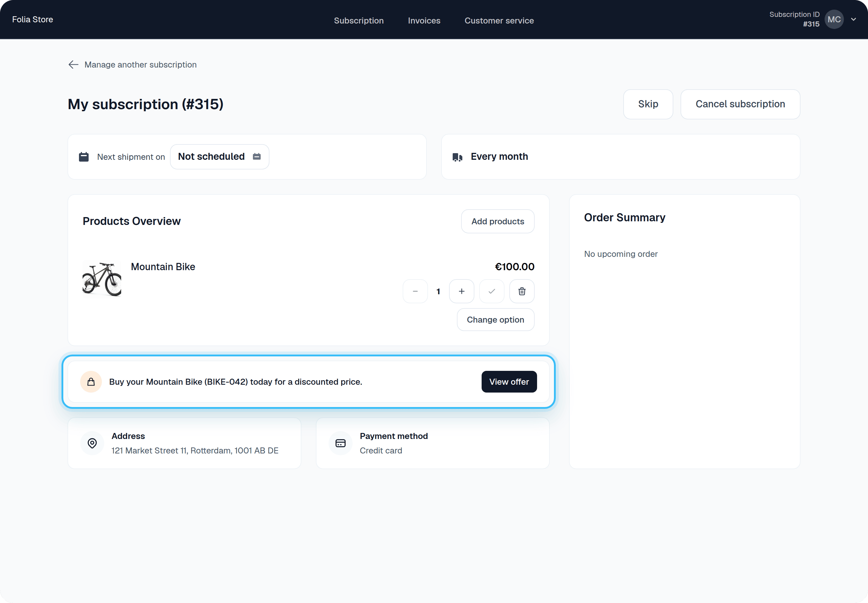Click the Mountain Bike product name
This screenshot has height=603, width=868.
pyautogui.click(x=163, y=267)
